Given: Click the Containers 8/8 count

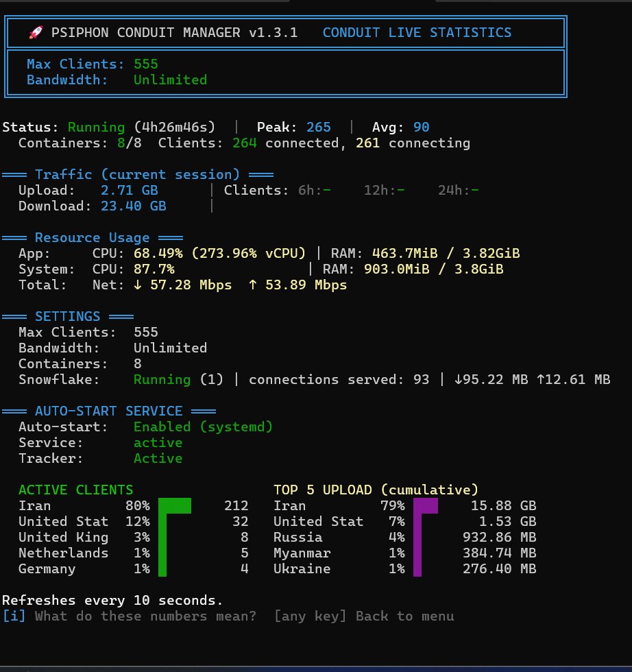Looking at the screenshot, I should pos(129,143).
